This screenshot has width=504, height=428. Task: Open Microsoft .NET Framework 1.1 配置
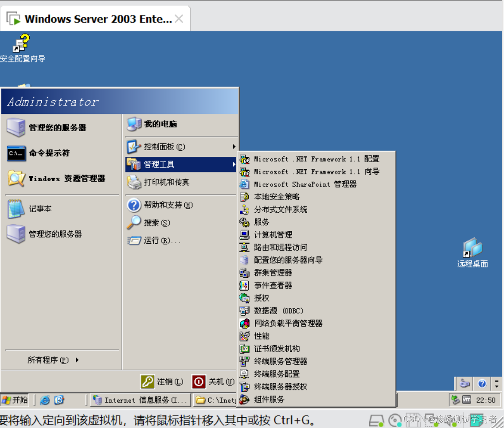(316, 159)
